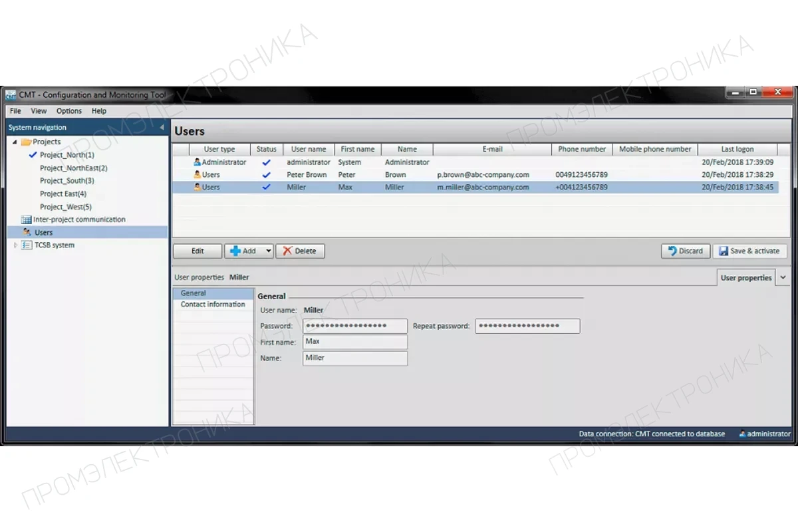Click the Users icon in navigation tree

point(27,232)
